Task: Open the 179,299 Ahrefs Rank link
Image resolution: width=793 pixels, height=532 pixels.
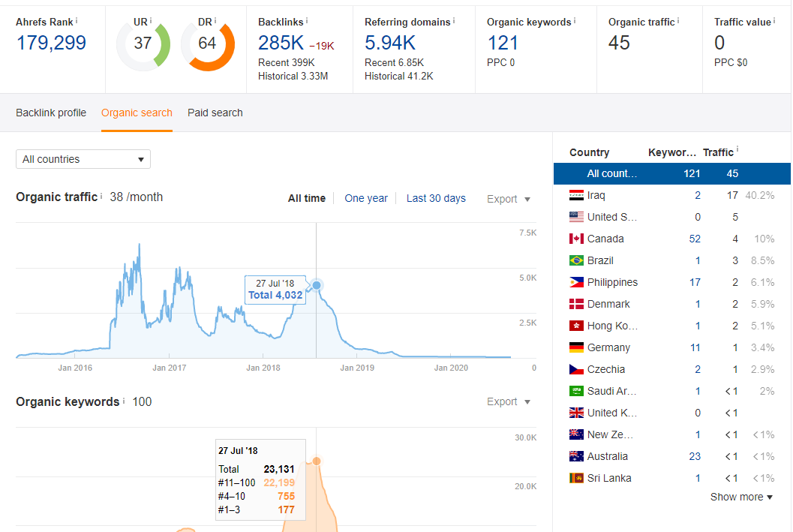Action: click(x=51, y=43)
